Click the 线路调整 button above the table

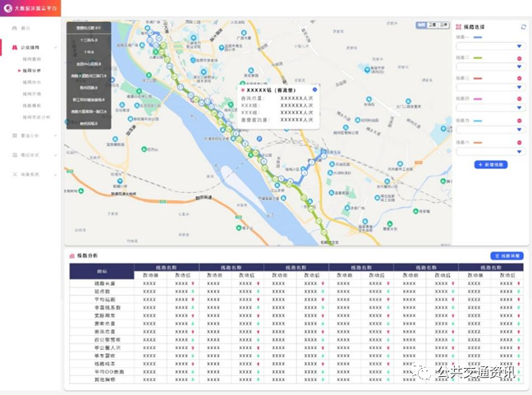click(507, 256)
